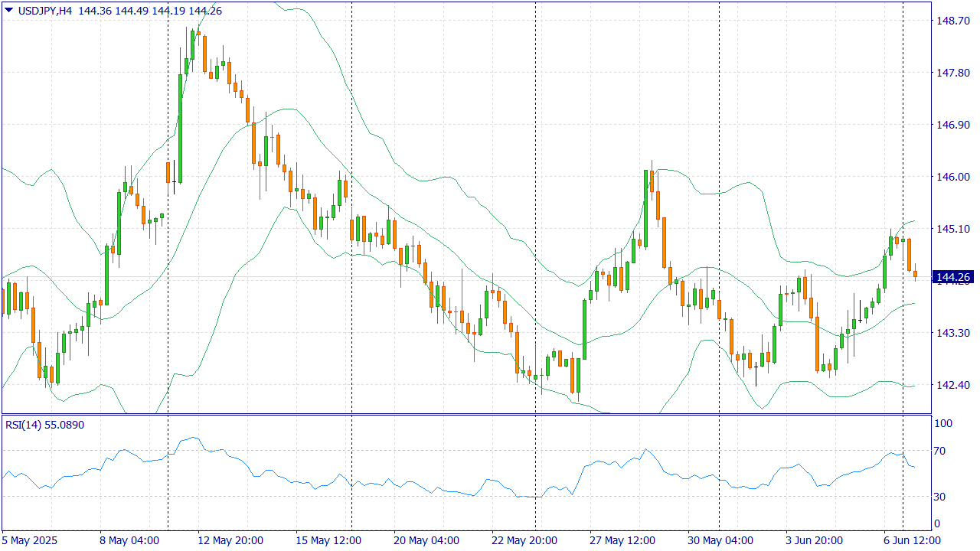Click the current price label 144.26
The width and height of the screenshot is (980, 551).
(x=954, y=277)
